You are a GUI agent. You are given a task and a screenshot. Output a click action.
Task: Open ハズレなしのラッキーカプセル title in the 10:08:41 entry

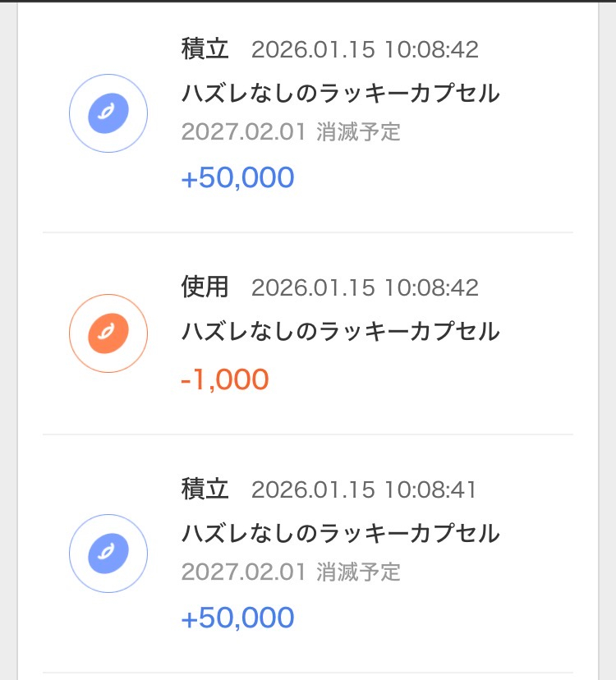[x=340, y=534]
